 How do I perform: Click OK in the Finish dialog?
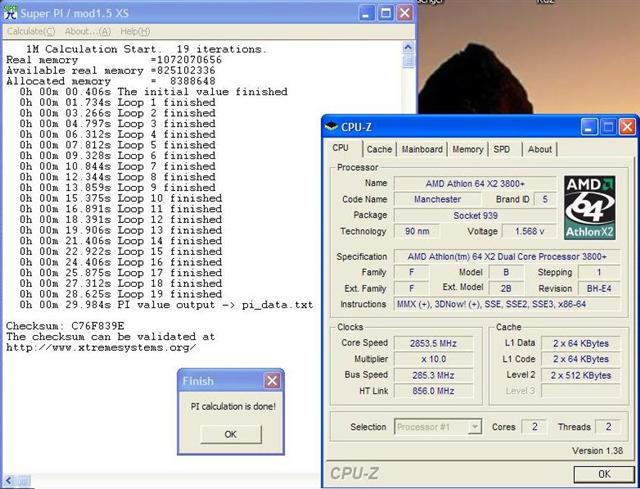coord(231,434)
